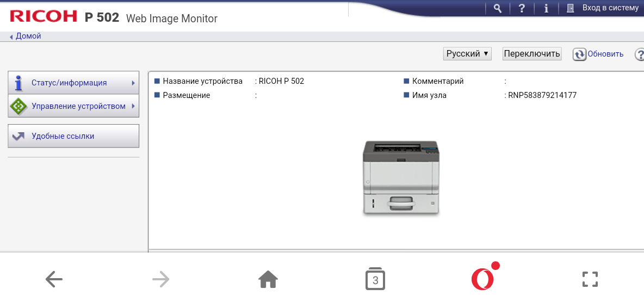
Task: Open help via header question mark icon
Action: [x=522, y=8]
